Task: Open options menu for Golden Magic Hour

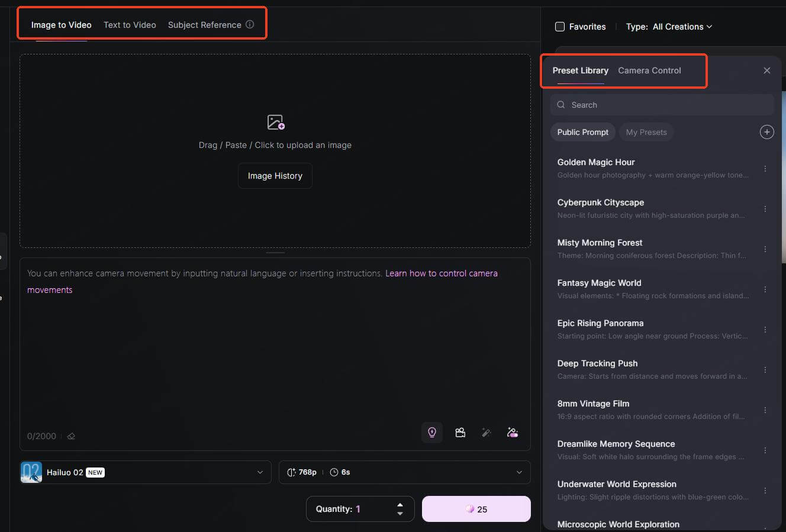Action: pyautogui.click(x=765, y=169)
